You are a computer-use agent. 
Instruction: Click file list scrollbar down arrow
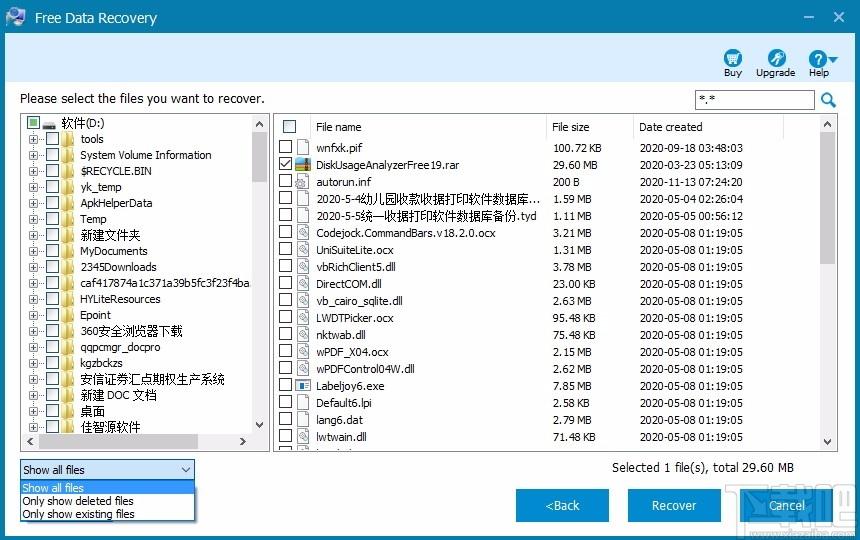click(828, 441)
